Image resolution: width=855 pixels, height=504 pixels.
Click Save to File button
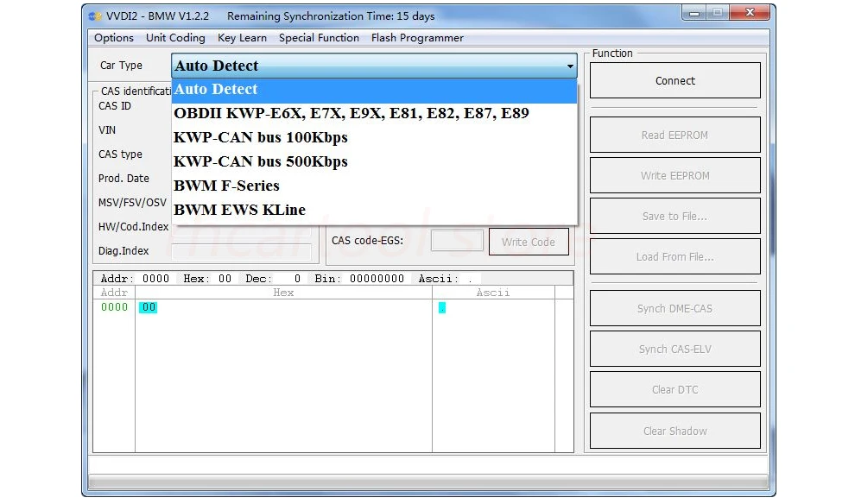coord(675,216)
